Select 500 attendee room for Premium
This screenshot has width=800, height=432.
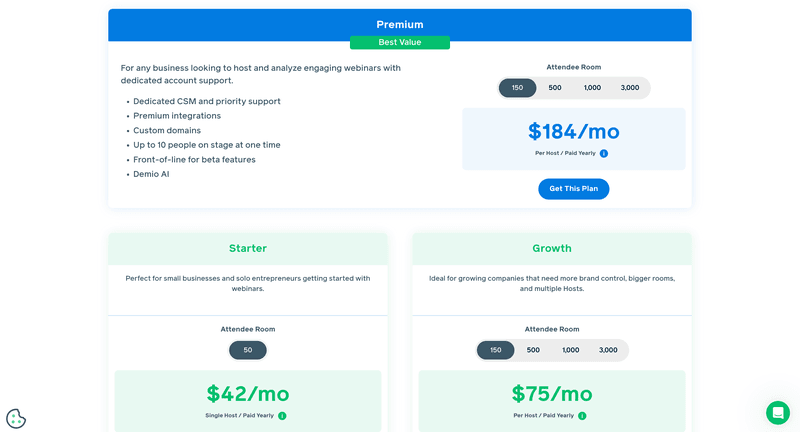click(555, 88)
